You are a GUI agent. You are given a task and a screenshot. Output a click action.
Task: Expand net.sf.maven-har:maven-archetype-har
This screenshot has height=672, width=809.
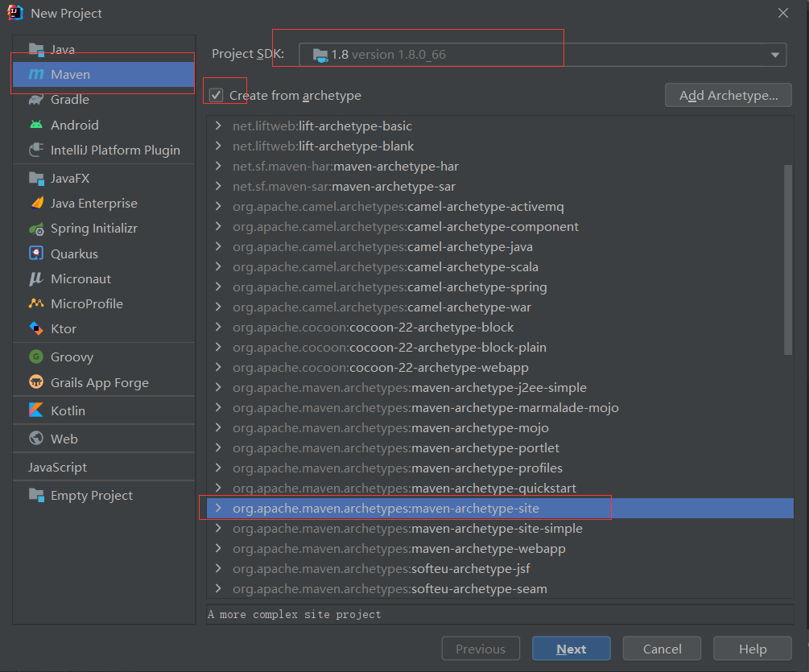218,166
